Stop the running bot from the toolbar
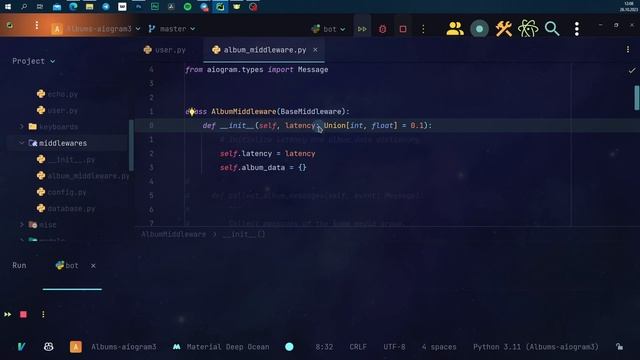 coord(403,29)
